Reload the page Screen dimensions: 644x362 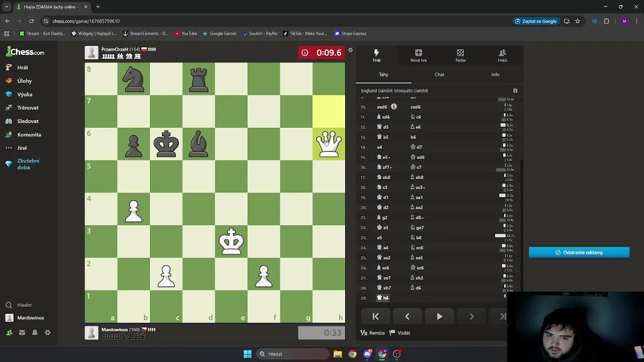click(31, 21)
